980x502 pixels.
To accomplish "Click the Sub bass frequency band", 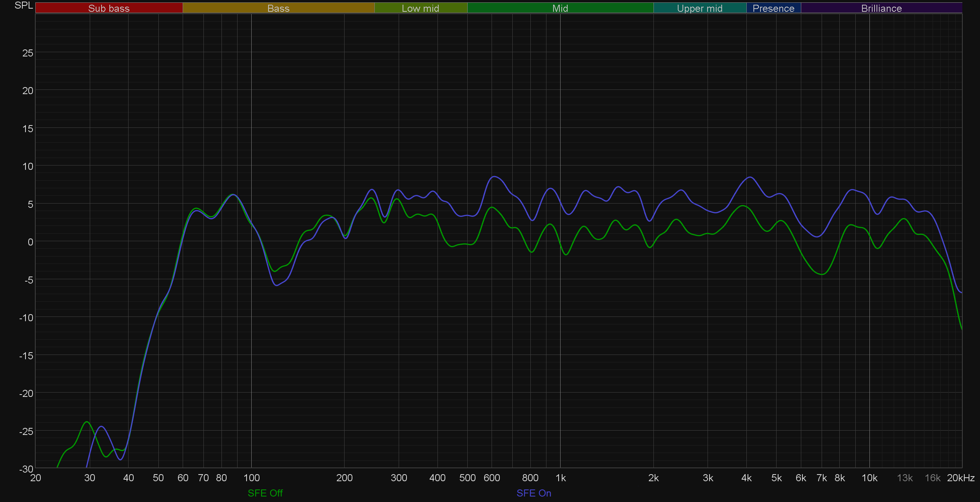I will click(109, 8).
